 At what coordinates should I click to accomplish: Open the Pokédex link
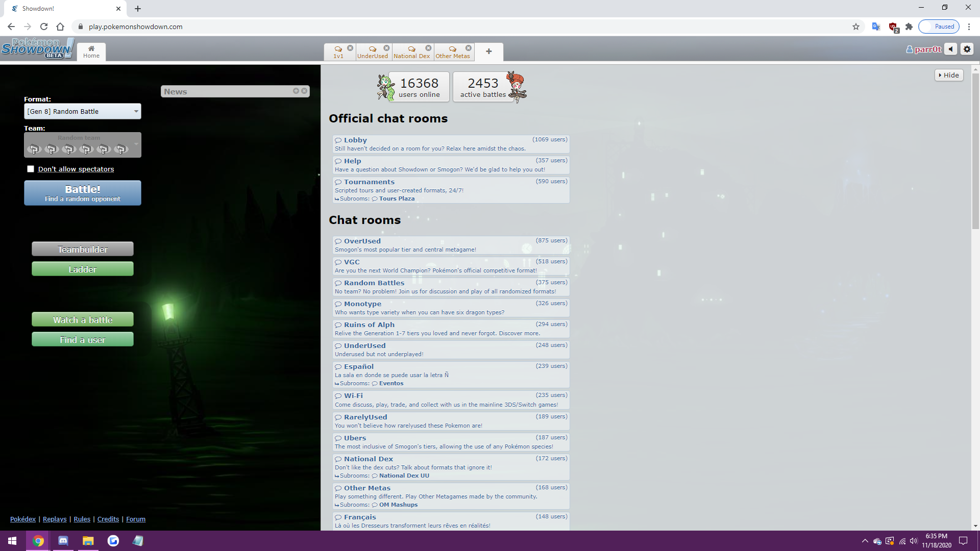click(23, 519)
